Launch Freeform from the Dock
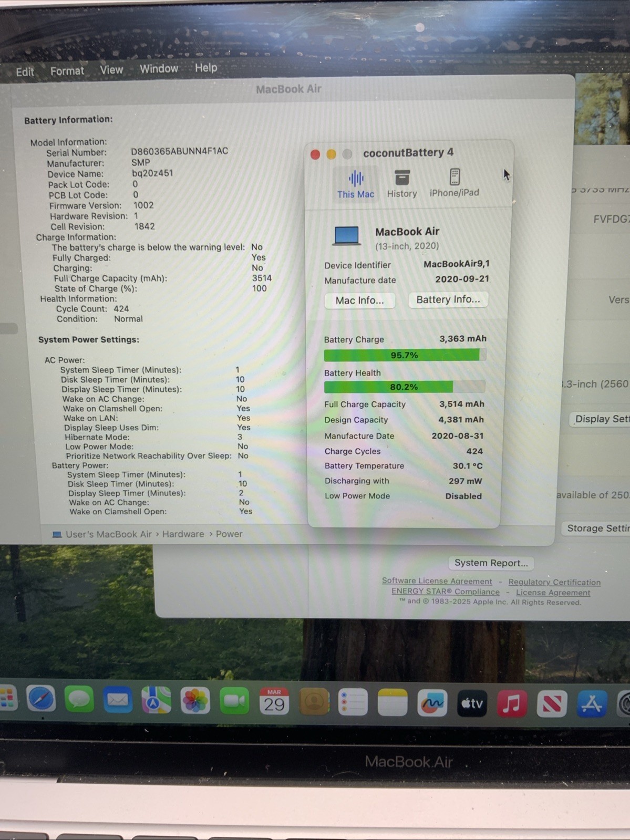This screenshot has width=630, height=840. pyautogui.click(x=432, y=703)
